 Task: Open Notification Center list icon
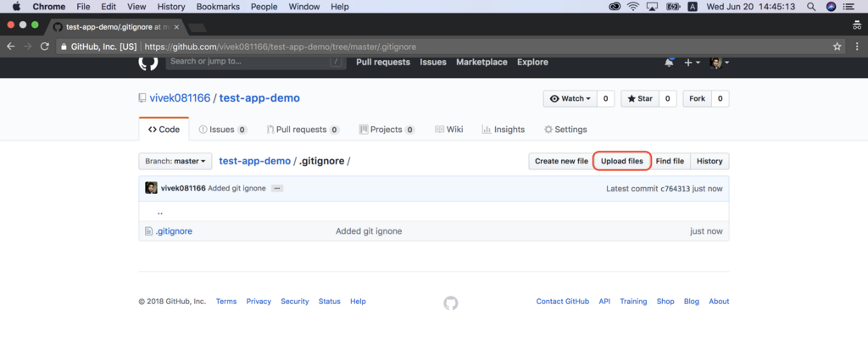[848, 7]
